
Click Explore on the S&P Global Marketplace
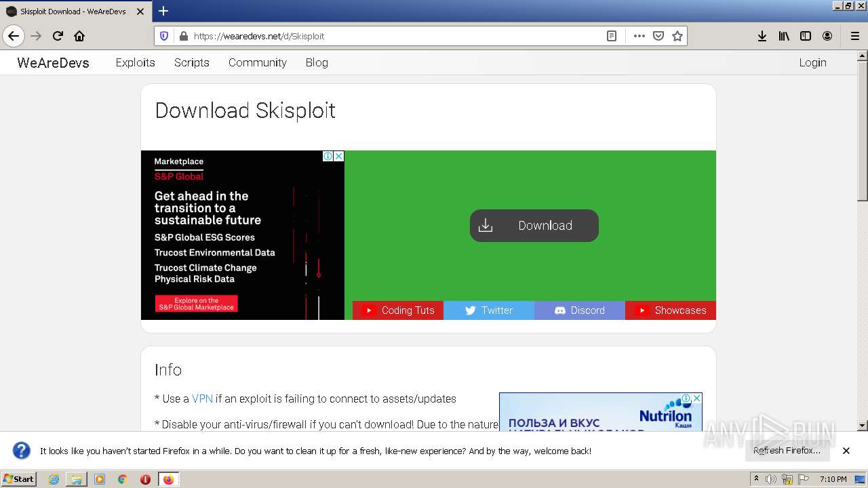196,304
